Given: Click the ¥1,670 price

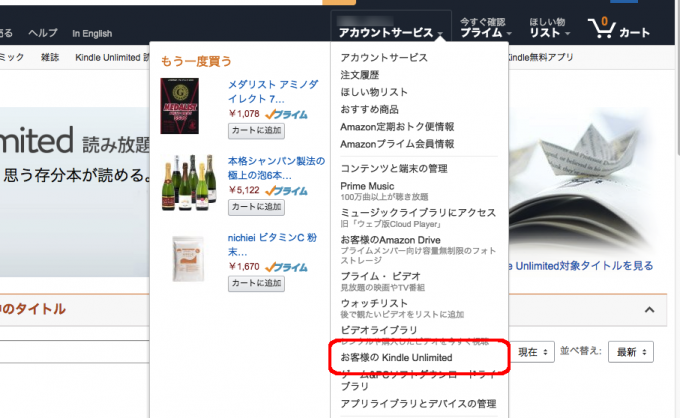Looking at the screenshot, I should point(244,266).
